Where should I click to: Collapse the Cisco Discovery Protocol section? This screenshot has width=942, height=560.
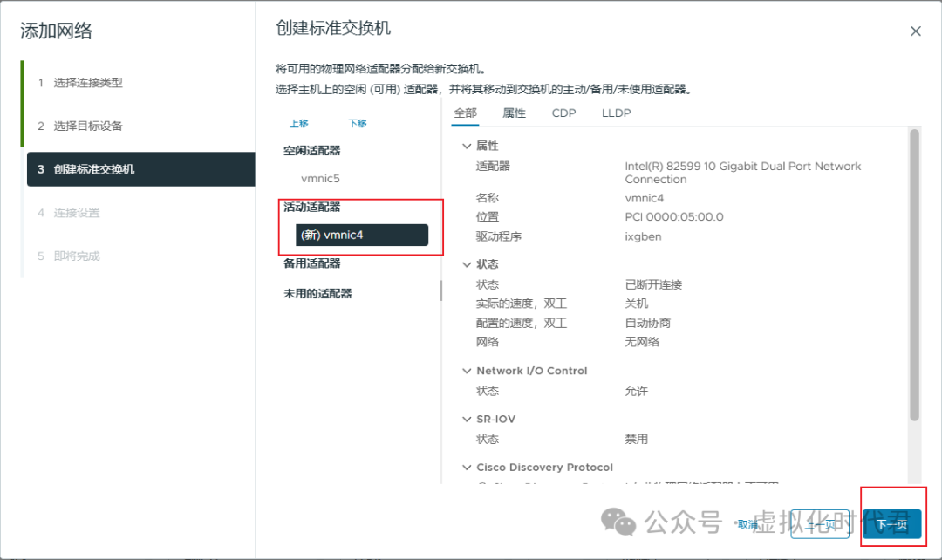coord(468,467)
